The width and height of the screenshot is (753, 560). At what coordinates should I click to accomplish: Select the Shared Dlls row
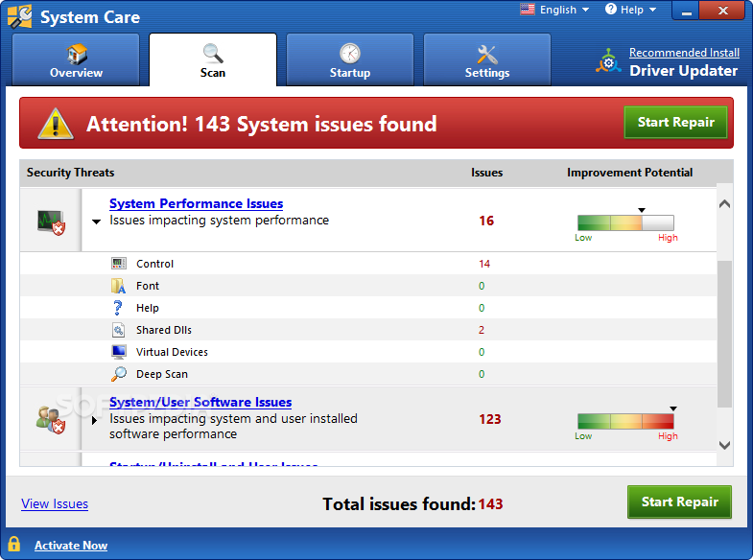point(367,330)
